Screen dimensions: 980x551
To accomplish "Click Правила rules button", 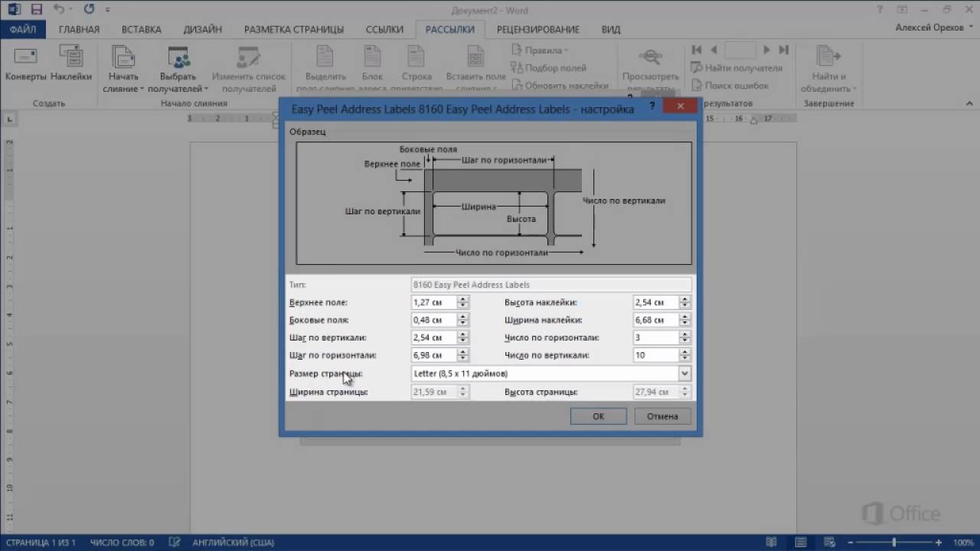I will click(x=541, y=51).
